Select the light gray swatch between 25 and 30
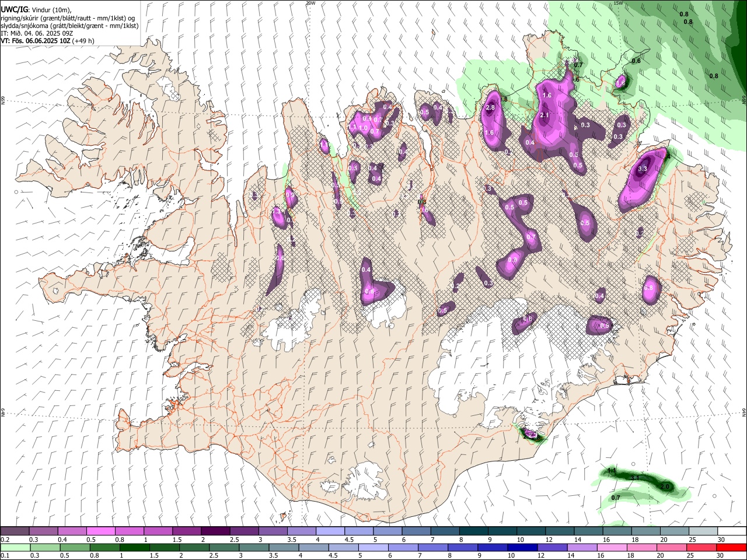The image size is (747, 560). coord(703,531)
